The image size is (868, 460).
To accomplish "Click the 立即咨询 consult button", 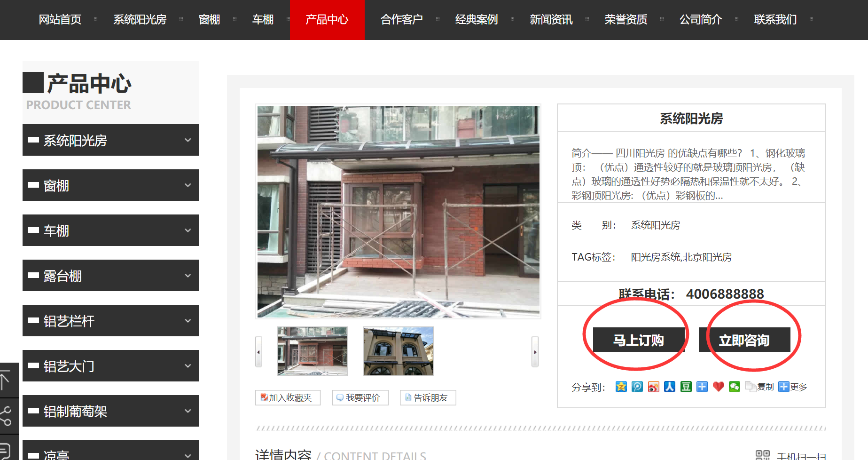I will click(x=744, y=340).
